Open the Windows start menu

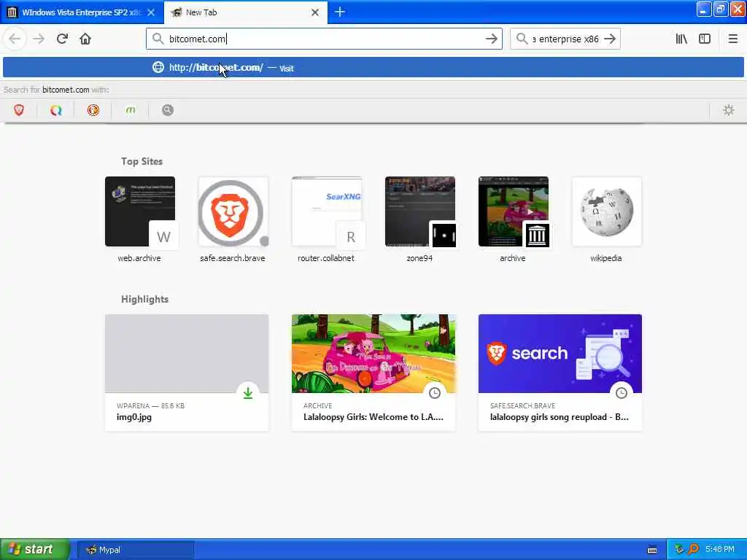[x=35, y=549]
